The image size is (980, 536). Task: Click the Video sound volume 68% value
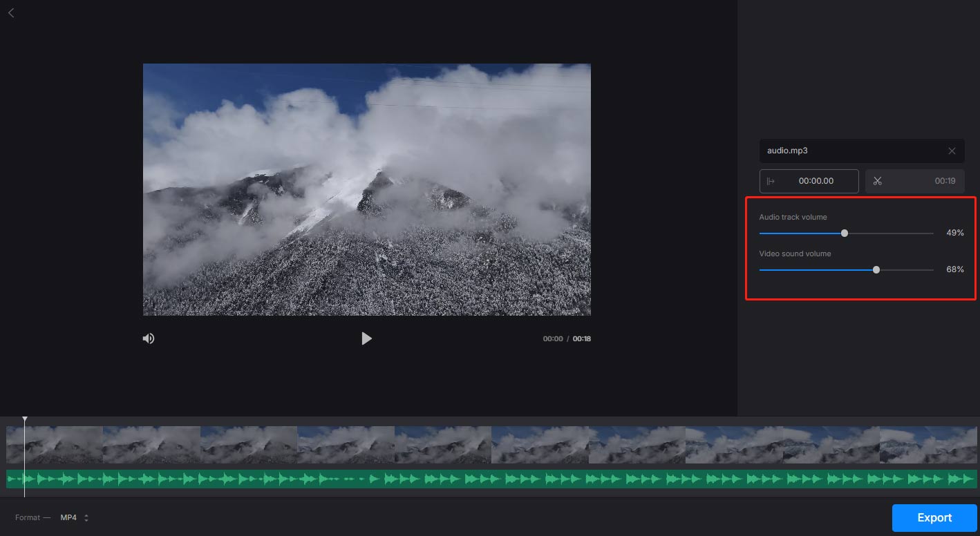tap(955, 269)
